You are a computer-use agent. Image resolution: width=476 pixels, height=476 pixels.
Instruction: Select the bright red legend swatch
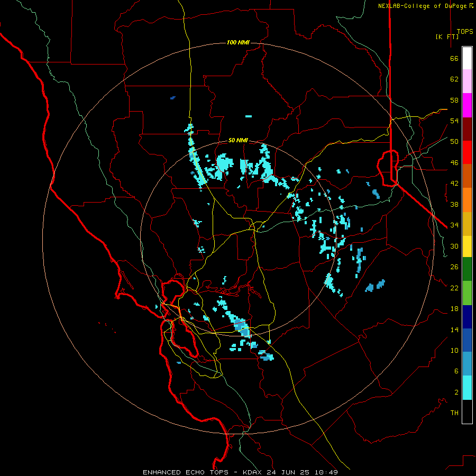click(467, 152)
